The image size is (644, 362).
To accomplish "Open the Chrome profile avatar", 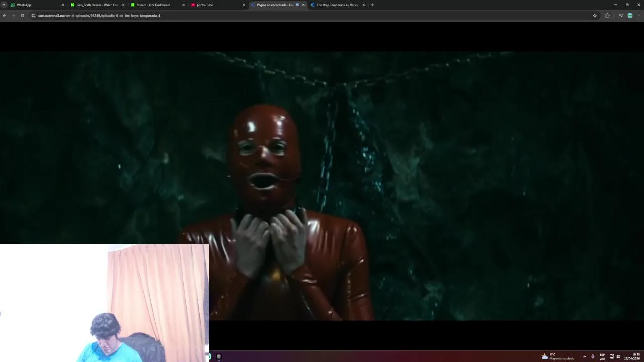I will pos(630,16).
